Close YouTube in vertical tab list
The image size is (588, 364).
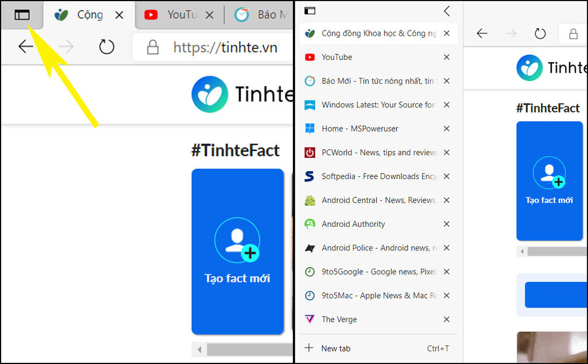[447, 57]
